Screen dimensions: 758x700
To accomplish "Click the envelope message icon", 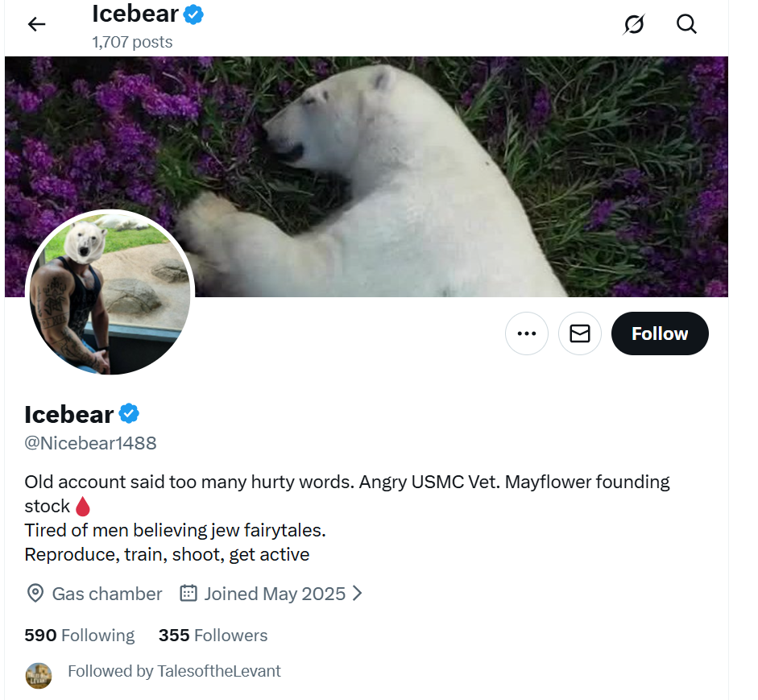I will (x=580, y=333).
